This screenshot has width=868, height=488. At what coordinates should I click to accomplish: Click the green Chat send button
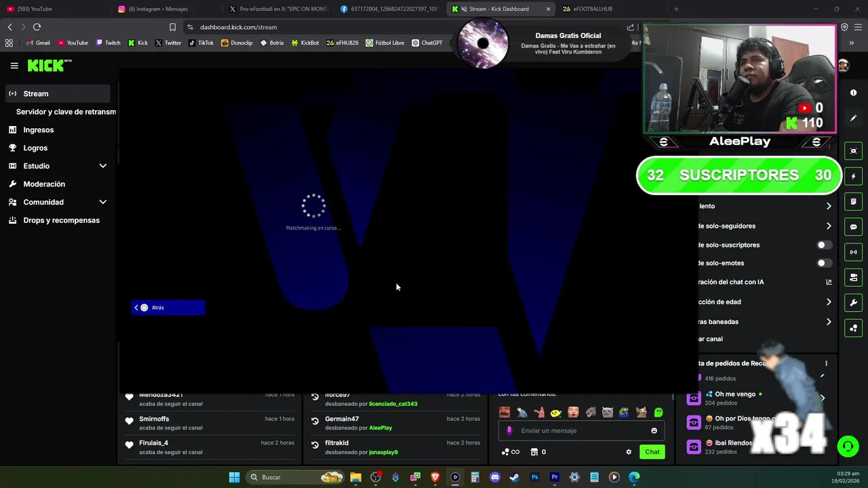[652, 452]
